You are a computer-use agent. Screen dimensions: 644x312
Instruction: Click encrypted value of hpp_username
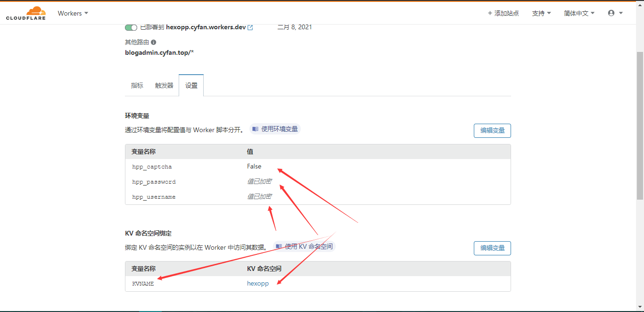[259, 196]
